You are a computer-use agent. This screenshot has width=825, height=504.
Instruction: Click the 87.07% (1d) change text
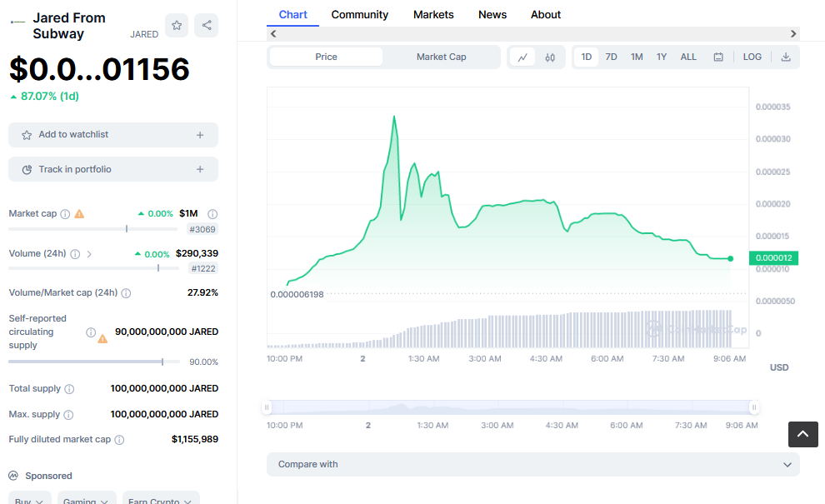49,97
